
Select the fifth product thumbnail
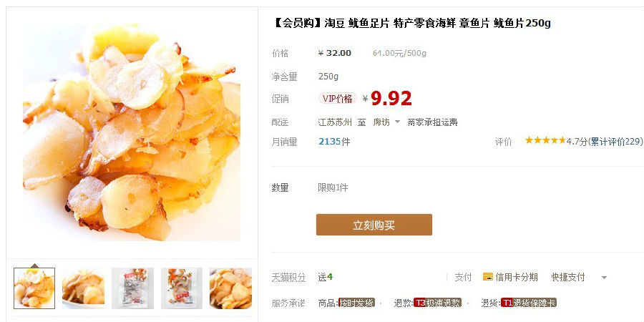[230, 288]
